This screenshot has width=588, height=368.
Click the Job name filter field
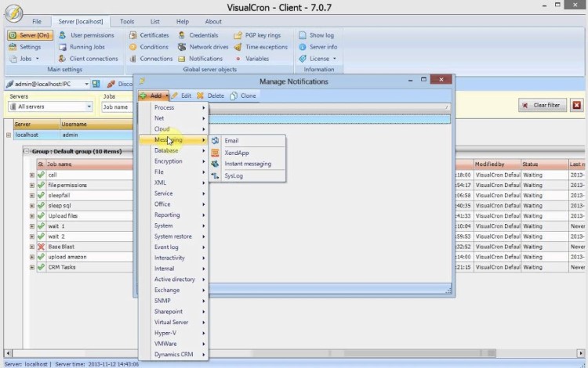(x=118, y=106)
